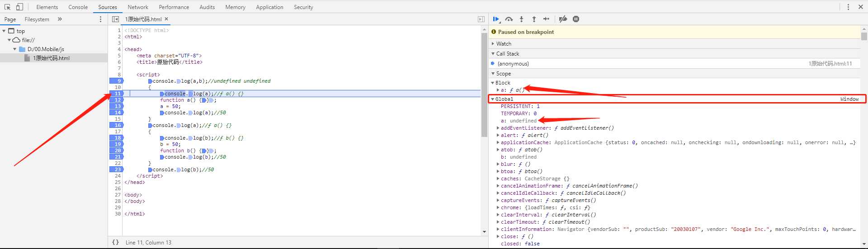Select 1原始代码.html in the file tree
This screenshot has height=249, width=868.
tap(52, 58)
